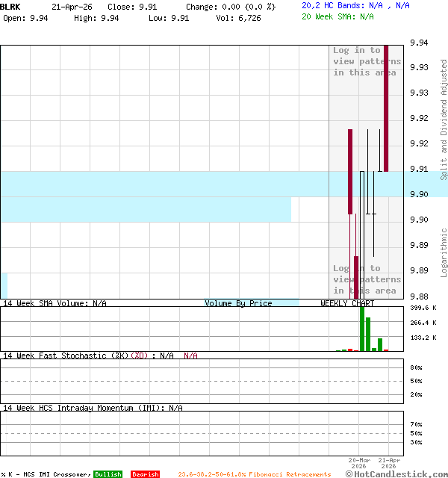Click the 20-Mar 2026 date axis marker
This screenshot has height=478, width=448.
pos(359,464)
